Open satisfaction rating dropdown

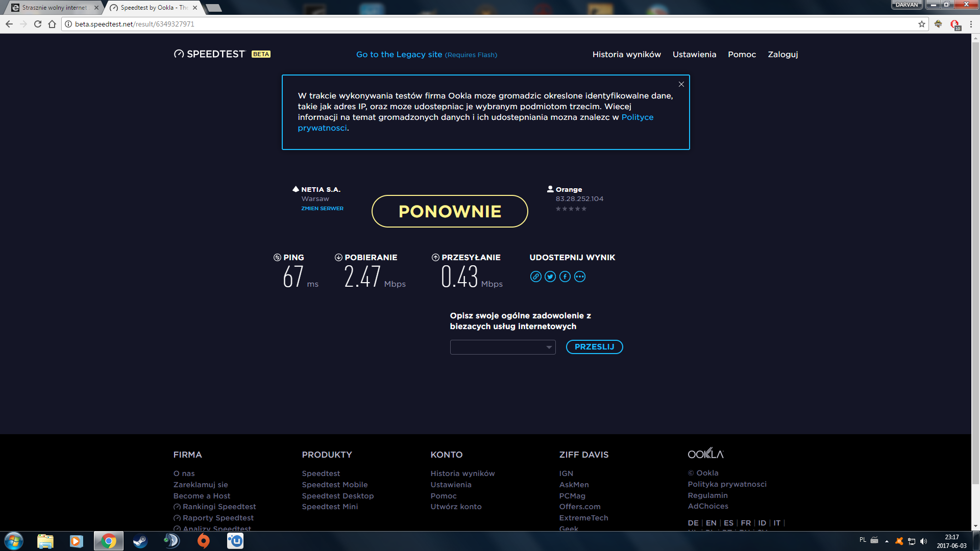pos(503,347)
